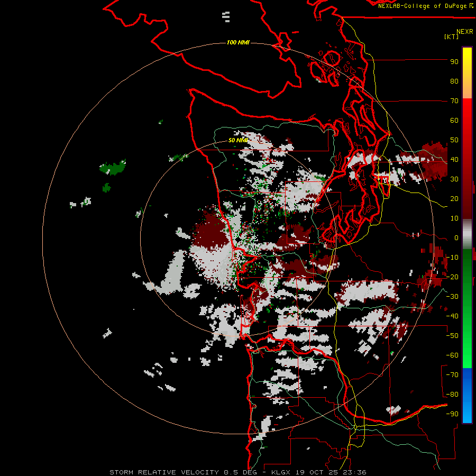
Task: Click the -70 scale label
Action: click(452, 375)
